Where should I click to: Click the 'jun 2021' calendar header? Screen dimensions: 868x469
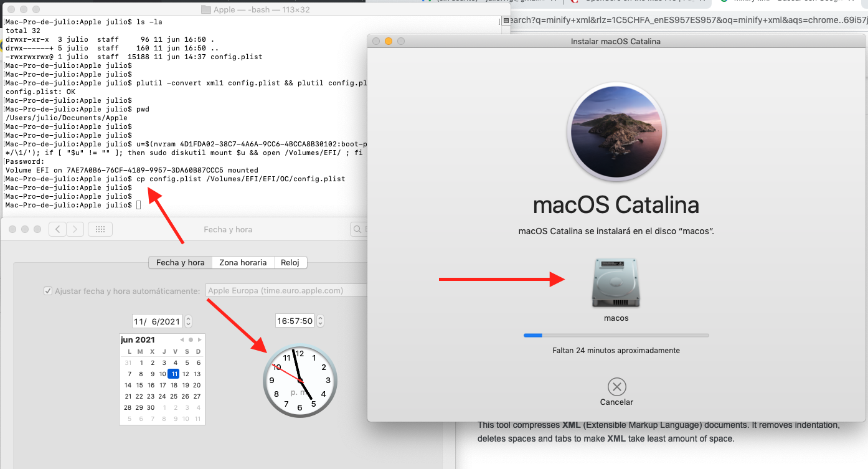coord(138,339)
